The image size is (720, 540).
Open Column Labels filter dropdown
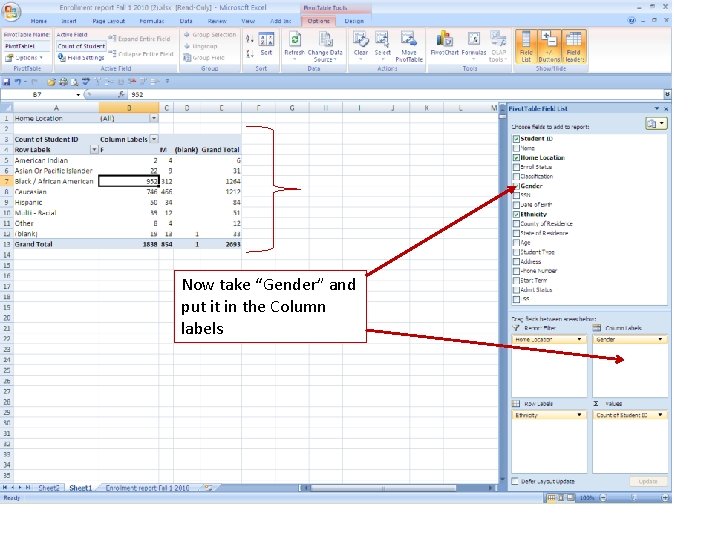[154, 139]
